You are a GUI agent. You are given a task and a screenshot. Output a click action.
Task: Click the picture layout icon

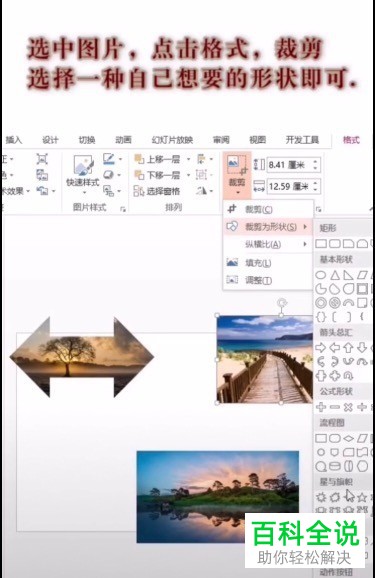(x=108, y=191)
